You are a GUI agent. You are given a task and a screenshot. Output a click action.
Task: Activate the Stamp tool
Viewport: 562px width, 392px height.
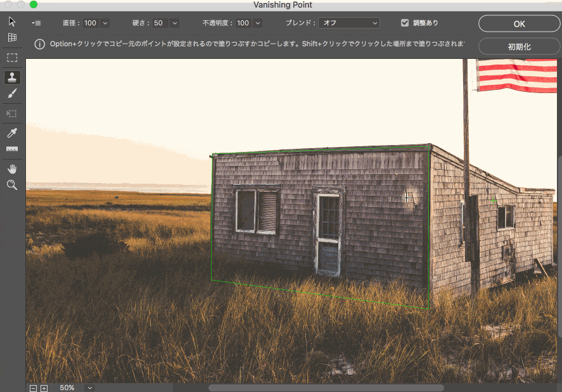12,77
